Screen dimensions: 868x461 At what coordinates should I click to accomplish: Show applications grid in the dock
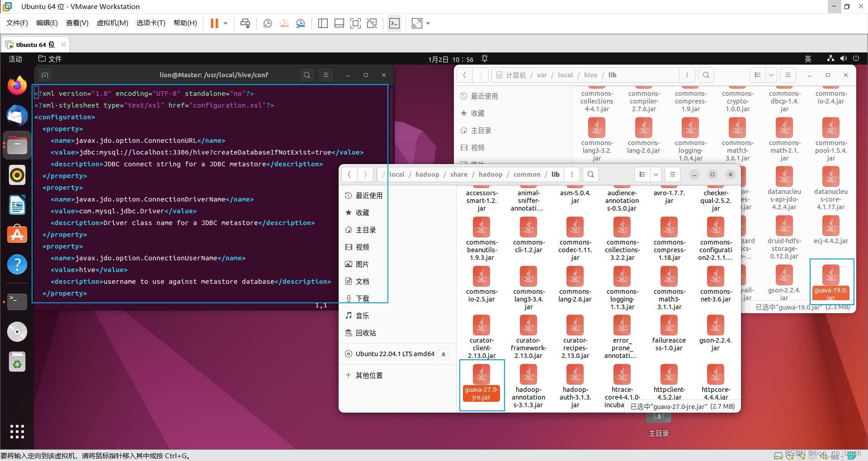[x=17, y=432]
